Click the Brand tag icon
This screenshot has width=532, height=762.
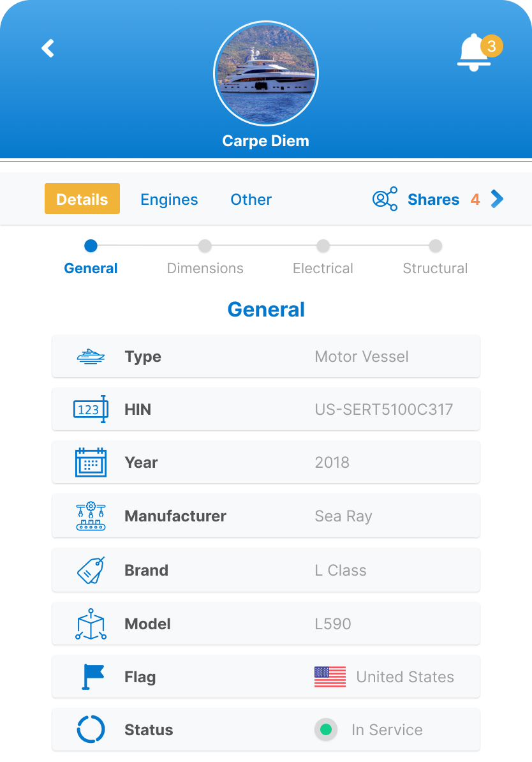[91, 570]
